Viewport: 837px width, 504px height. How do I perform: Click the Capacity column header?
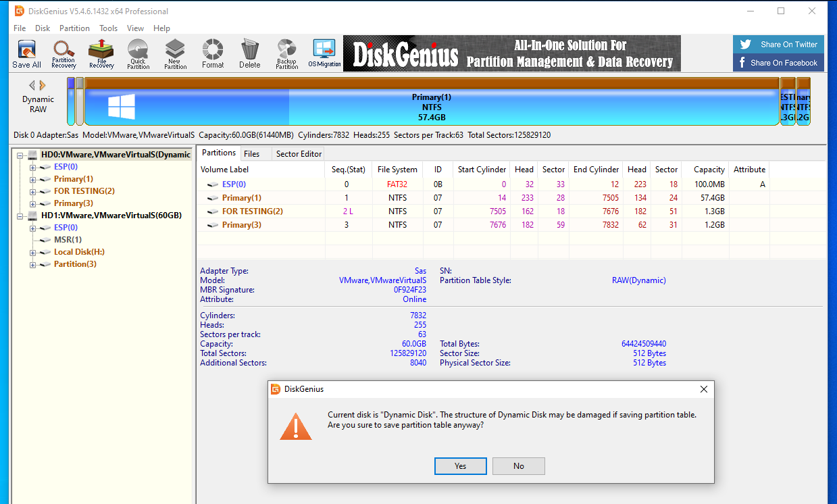(x=705, y=170)
